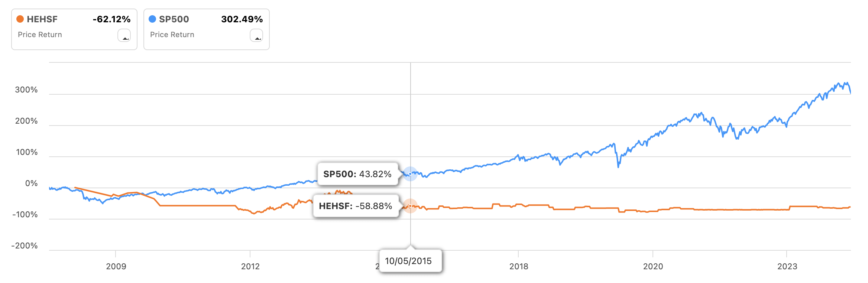868x283 pixels.
Task: Click the HEHSF area chart icon button
Action: [124, 35]
